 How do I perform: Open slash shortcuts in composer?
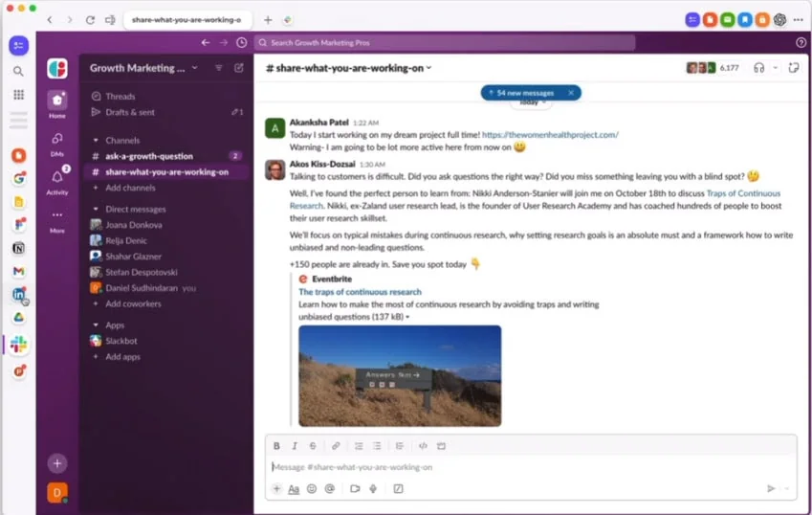(x=398, y=488)
